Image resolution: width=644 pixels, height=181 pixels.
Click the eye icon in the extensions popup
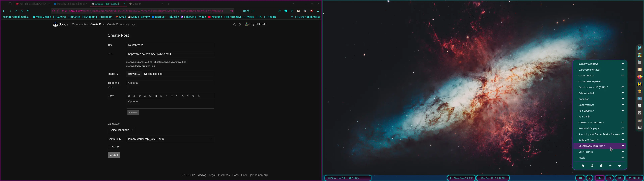(x=620, y=166)
